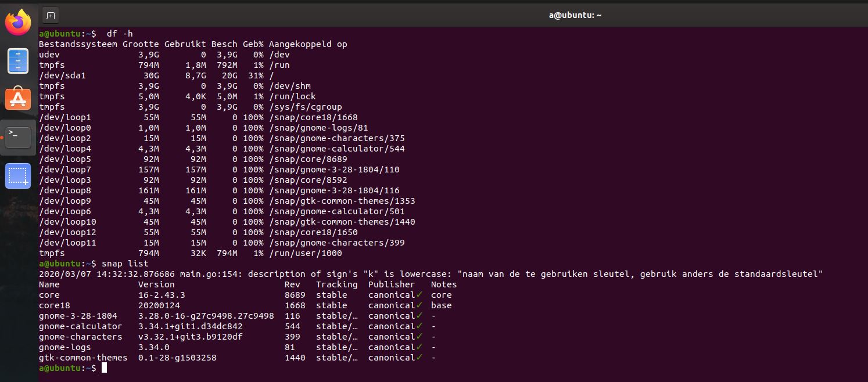Select version 3.28.0-16-g27c9498.27c9498

pyautogui.click(x=206, y=316)
